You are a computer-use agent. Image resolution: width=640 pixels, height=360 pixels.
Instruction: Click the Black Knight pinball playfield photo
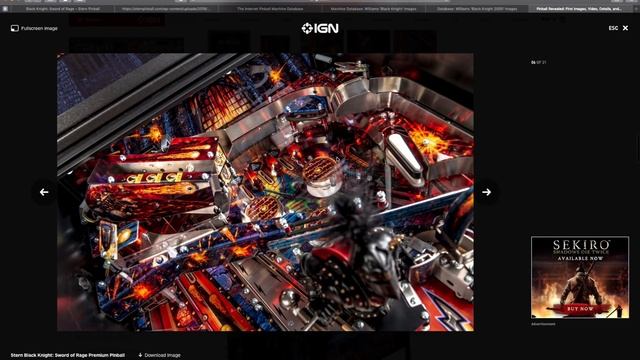(265, 192)
